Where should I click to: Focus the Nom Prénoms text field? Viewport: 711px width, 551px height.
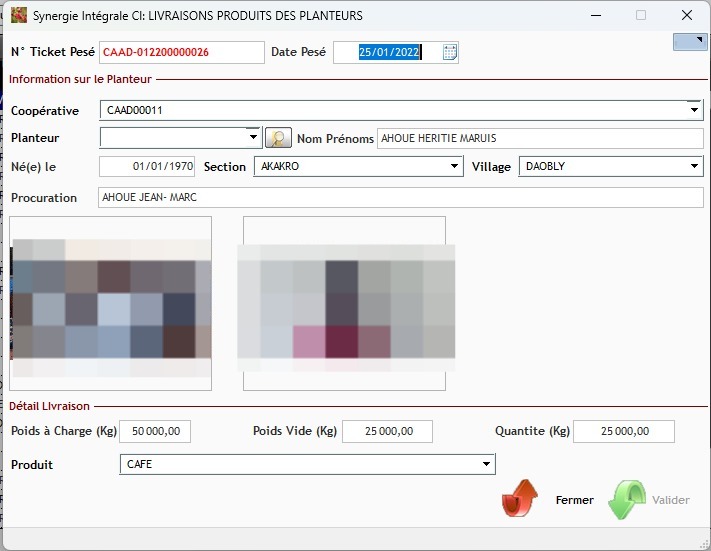click(x=540, y=138)
